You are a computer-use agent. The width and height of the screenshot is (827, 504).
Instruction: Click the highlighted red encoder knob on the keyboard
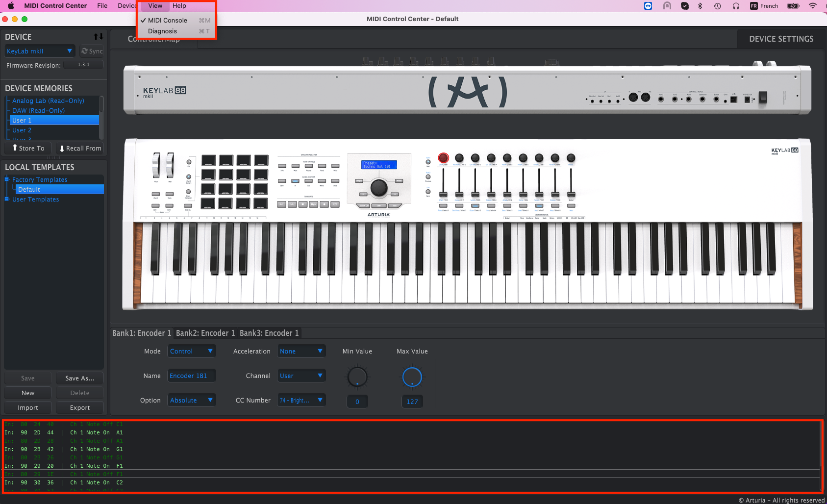[443, 158]
